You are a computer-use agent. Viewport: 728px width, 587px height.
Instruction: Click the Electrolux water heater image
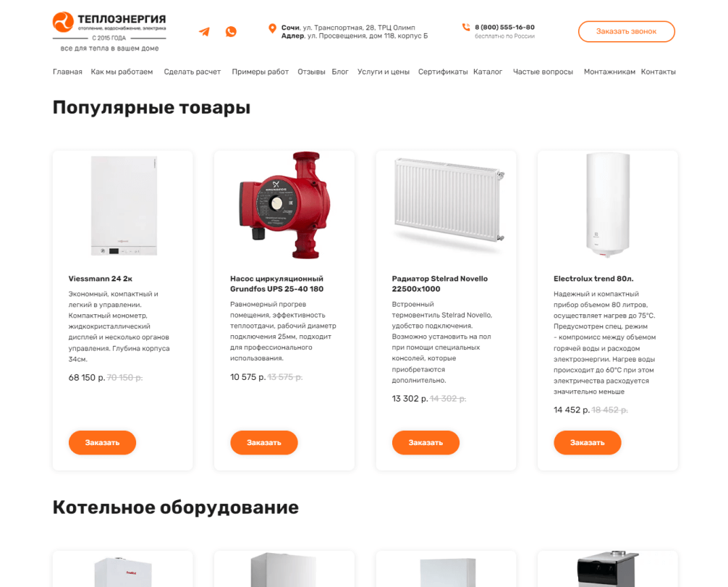[x=608, y=205]
